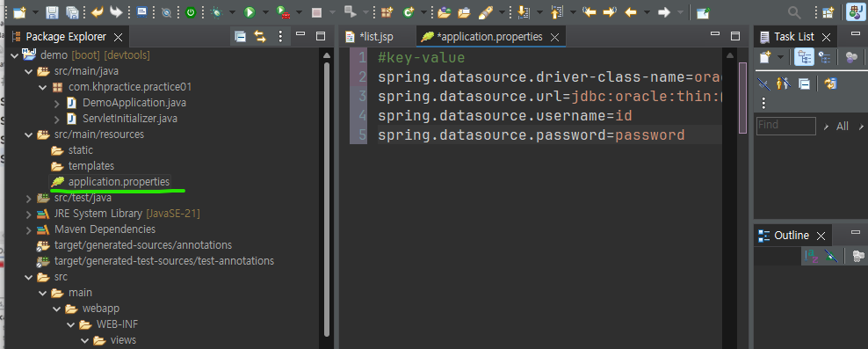Collapse the src/main/java folder
Viewport: 868px width, 349px height.
[x=29, y=71]
